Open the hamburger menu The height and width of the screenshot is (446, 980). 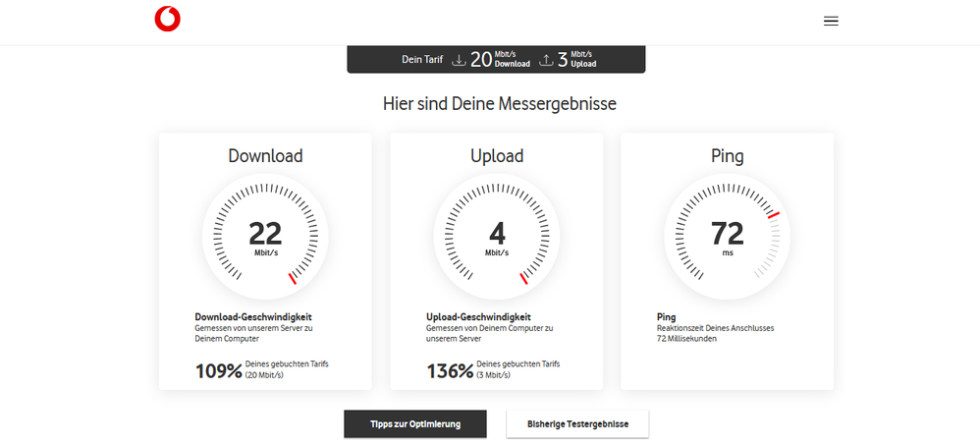[831, 22]
